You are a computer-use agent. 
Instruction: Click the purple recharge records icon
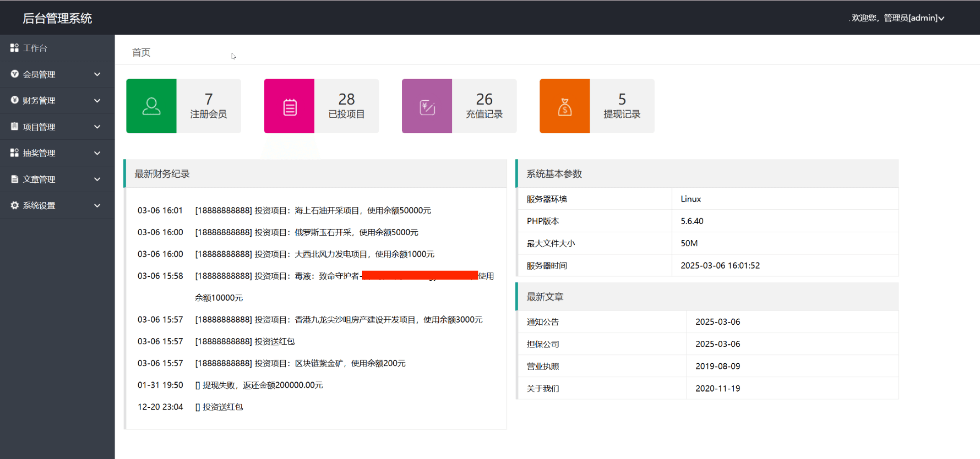pyautogui.click(x=427, y=107)
